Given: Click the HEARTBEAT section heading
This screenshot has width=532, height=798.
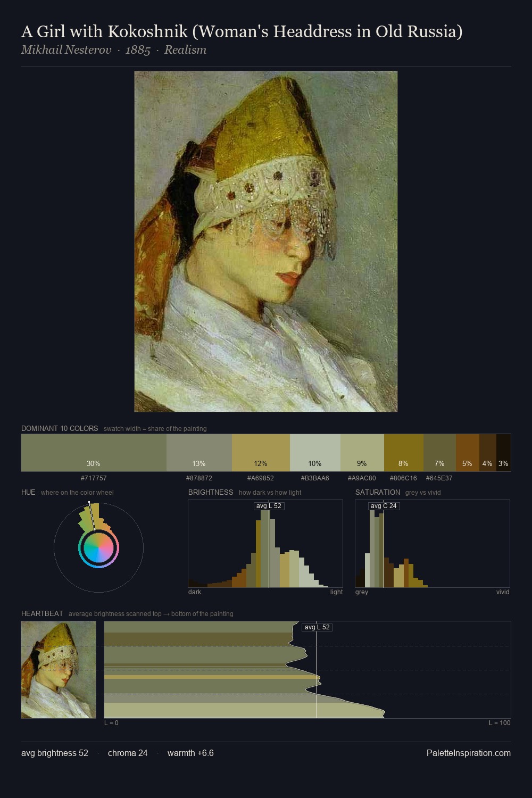Looking at the screenshot, I should click(42, 613).
